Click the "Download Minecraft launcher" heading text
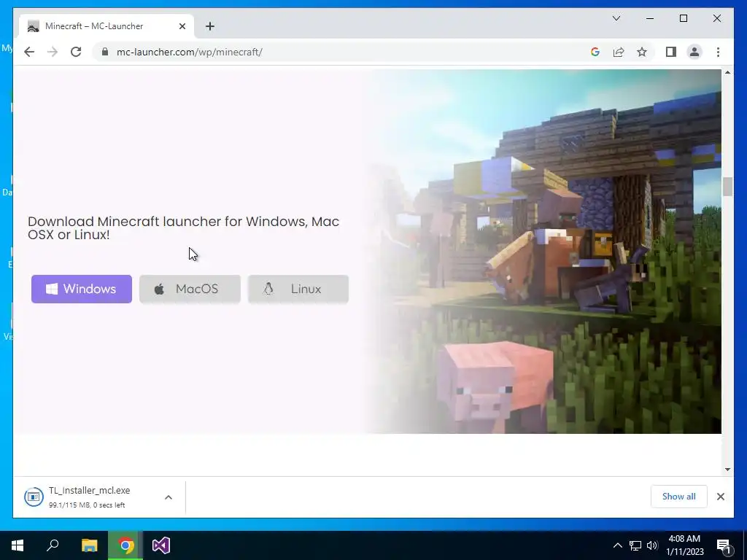This screenshot has width=747, height=560. (x=183, y=228)
